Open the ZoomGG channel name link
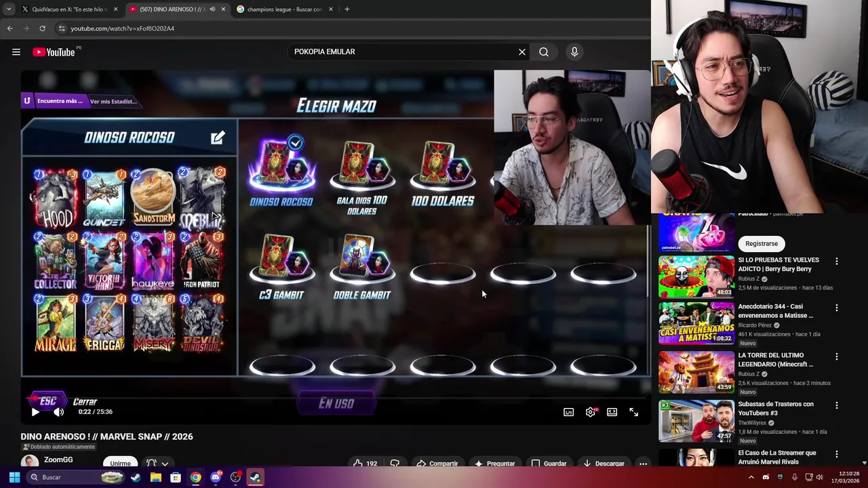868x488 pixels. 58,460
